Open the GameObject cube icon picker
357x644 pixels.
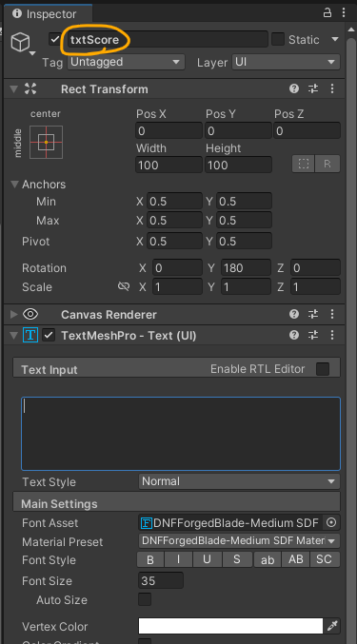coord(20,42)
